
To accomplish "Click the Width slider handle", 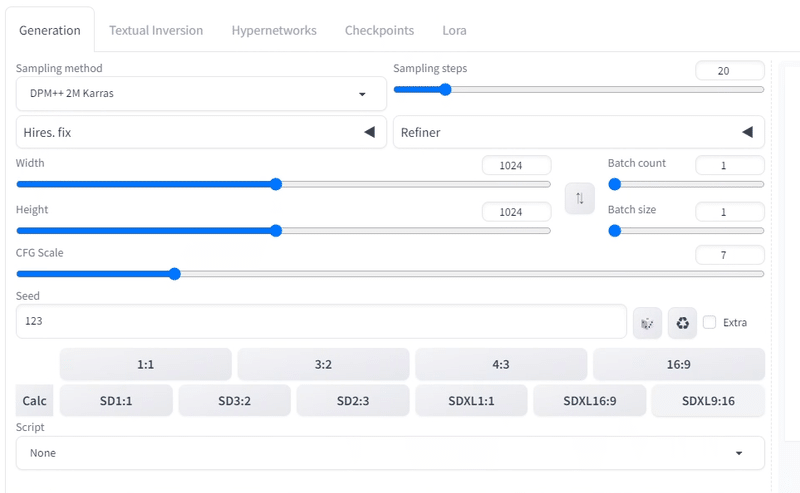I will 276,184.
